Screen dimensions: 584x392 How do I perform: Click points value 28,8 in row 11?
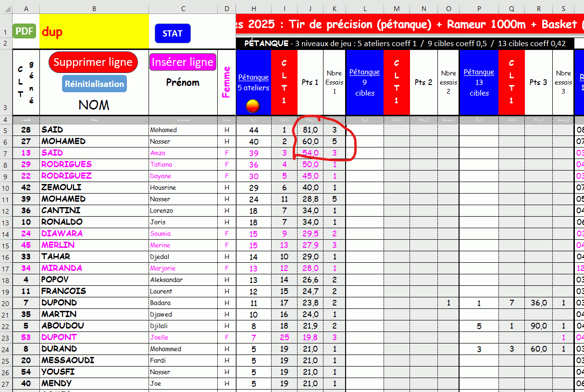click(x=310, y=199)
